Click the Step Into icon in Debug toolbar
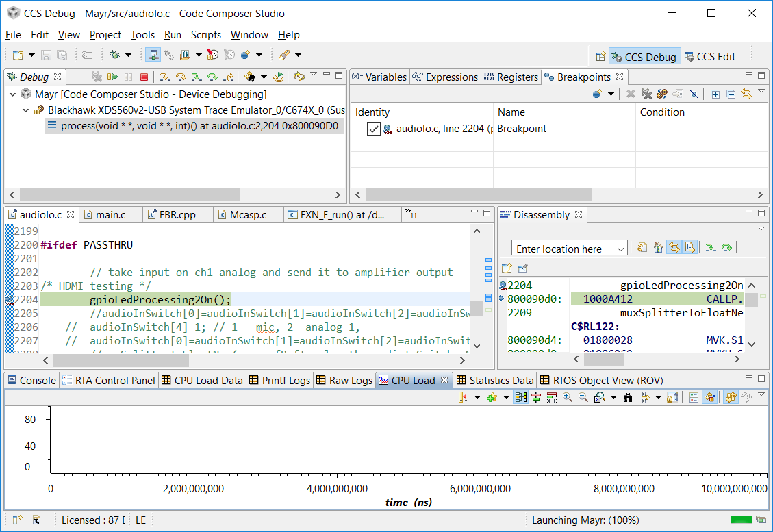 tap(165, 77)
